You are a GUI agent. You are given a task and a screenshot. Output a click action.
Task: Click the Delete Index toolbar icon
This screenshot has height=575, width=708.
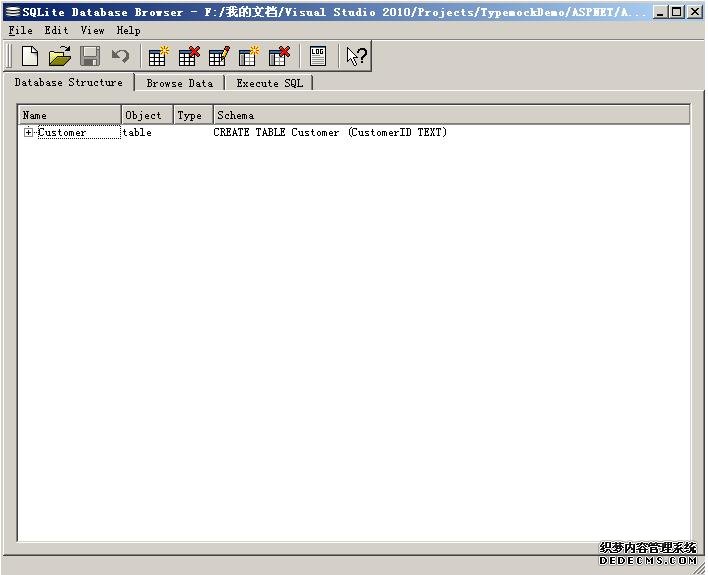[279, 57]
